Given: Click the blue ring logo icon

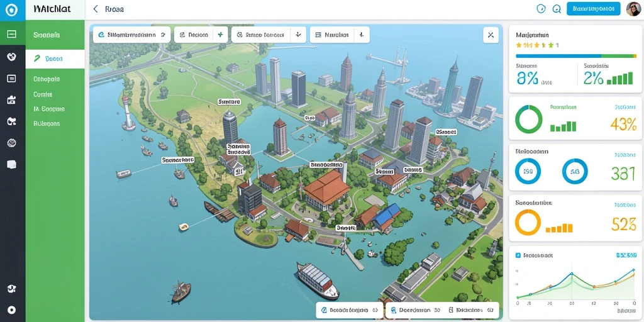Looking at the screenshot, I should coord(12,10).
